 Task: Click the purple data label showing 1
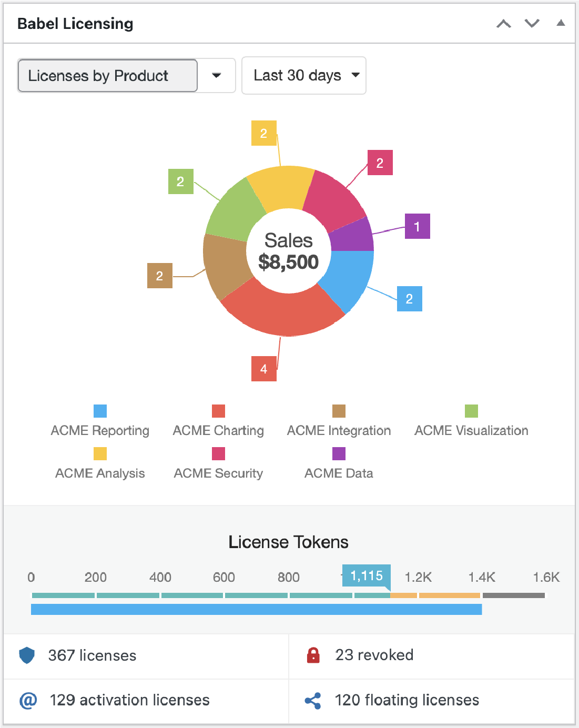(417, 226)
